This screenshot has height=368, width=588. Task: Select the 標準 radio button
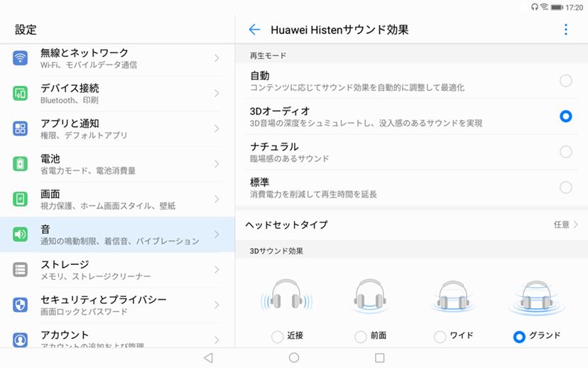pos(566,187)
